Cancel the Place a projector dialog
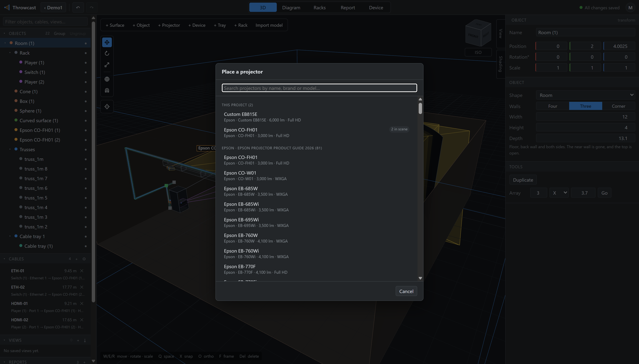Viewport: 639px width, 364px height. tap(406, 291)
